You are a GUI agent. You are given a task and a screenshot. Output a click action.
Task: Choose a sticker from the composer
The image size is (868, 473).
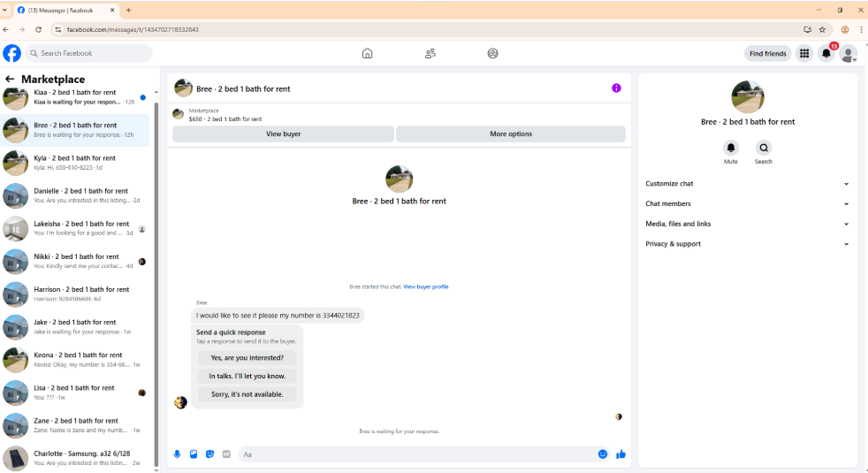209,454
